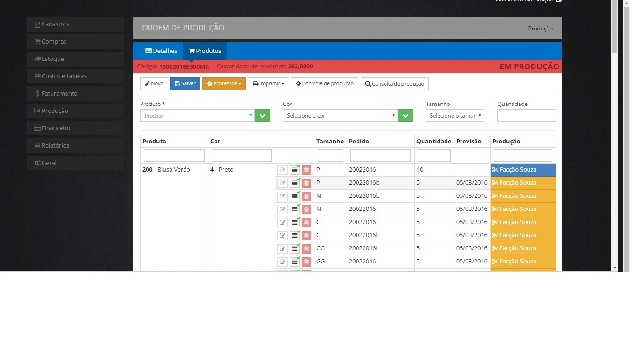Switch to the Produtos tab
Image resolution: width=640 pixels, height=360 pixels.
(x=205, y=51)
